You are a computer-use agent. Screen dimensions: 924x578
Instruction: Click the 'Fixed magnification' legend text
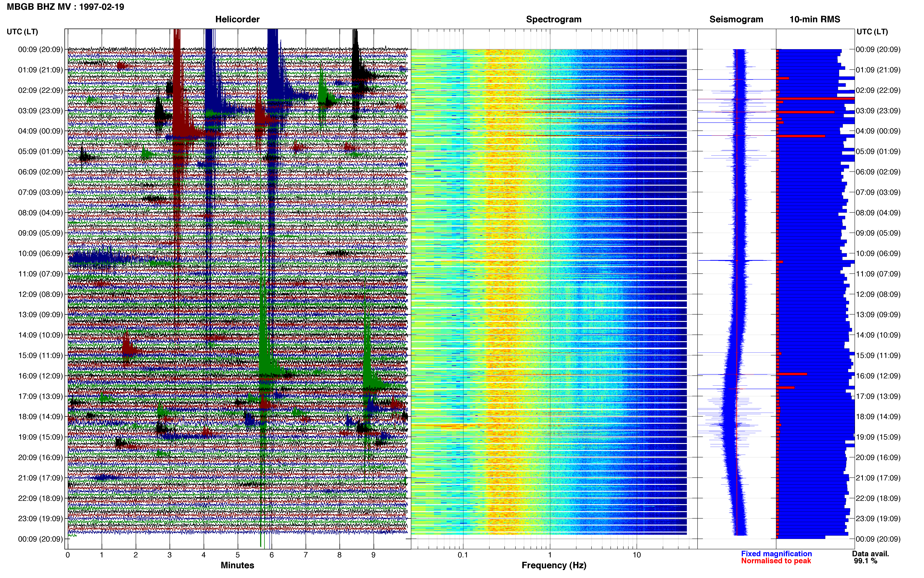point(776,554)
